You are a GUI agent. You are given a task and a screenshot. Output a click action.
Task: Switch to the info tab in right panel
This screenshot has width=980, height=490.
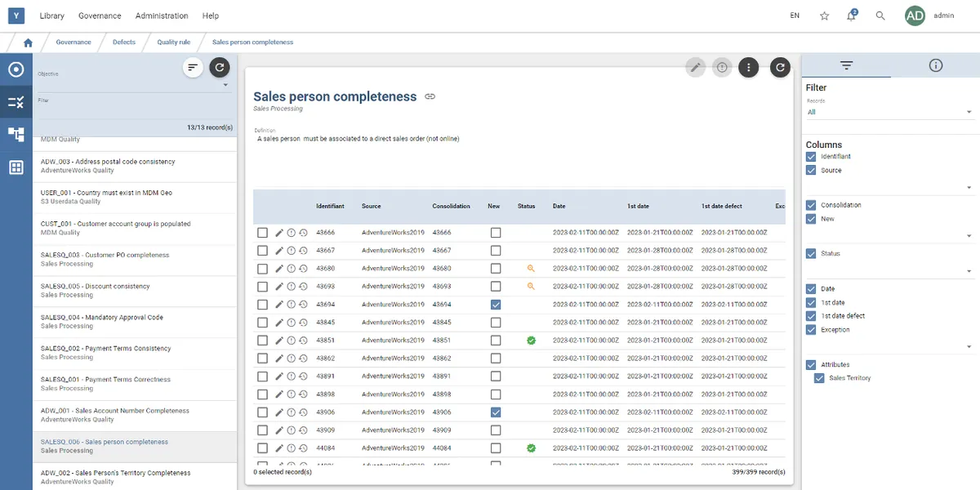(936, 66)
